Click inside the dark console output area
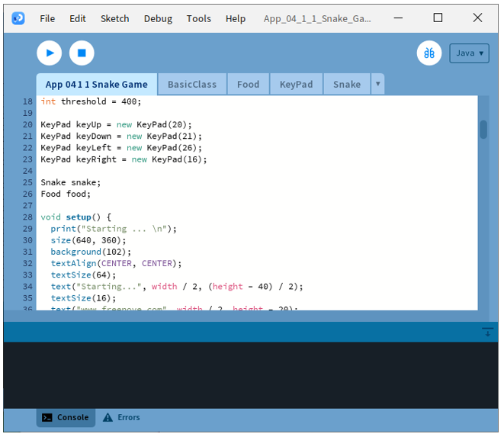504x437 pixels. [x=251, y=375]
